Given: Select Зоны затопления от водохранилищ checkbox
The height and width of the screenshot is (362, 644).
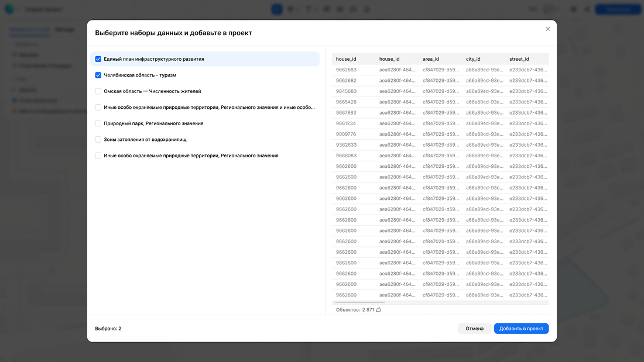Looking at the screenshot, I should click(x=98, y=140).
